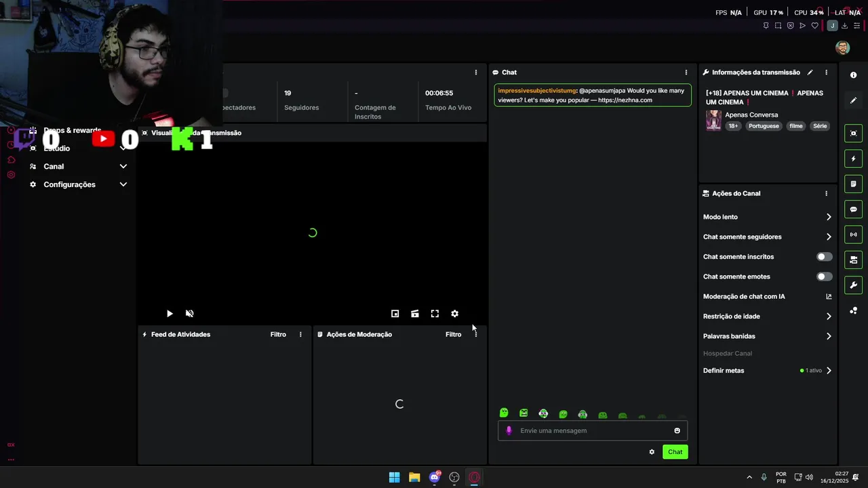
Task: Focus the Envie uma mensagem input
Action: pos(593,431)
